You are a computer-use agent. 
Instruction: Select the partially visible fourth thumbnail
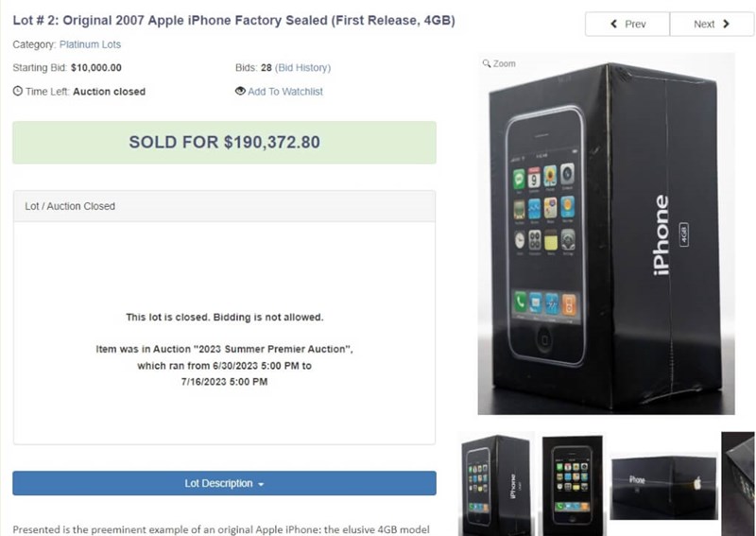click(739, 482)
